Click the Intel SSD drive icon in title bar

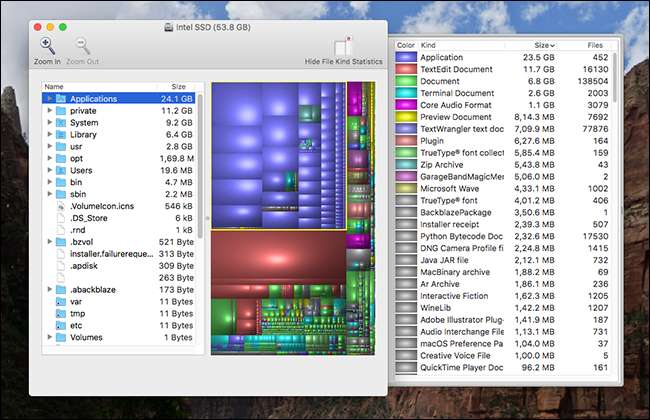pyautogui.click(x=167, y=26)
